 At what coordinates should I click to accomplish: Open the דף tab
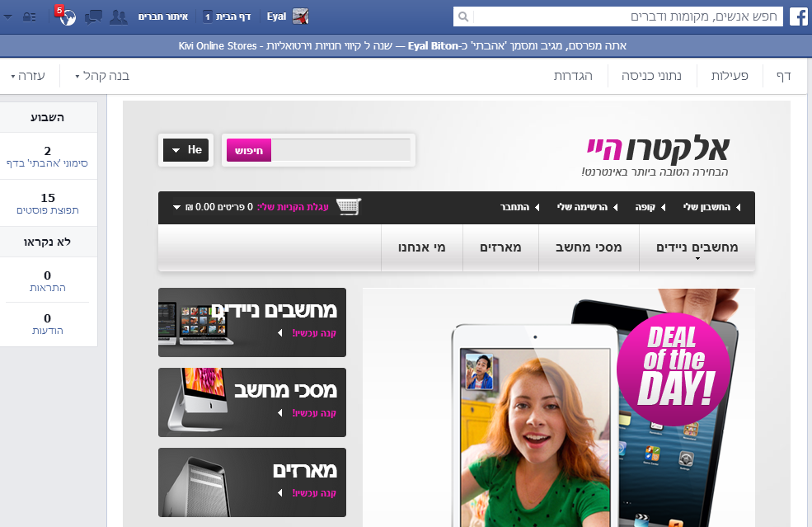pyautogui.click(x=783, y=76)
